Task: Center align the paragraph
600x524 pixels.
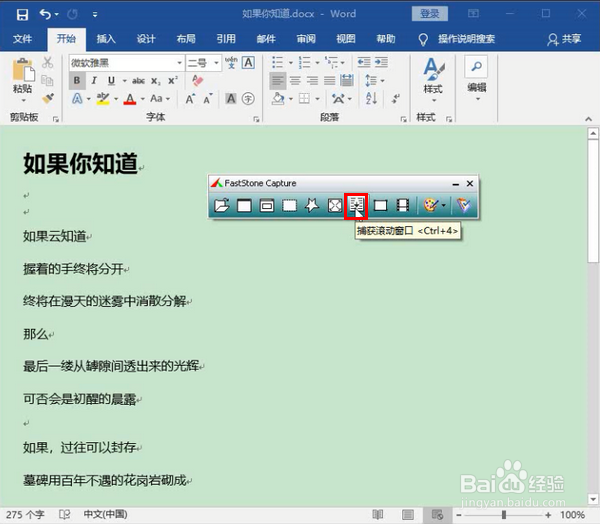Action: [x=295, y=80]
